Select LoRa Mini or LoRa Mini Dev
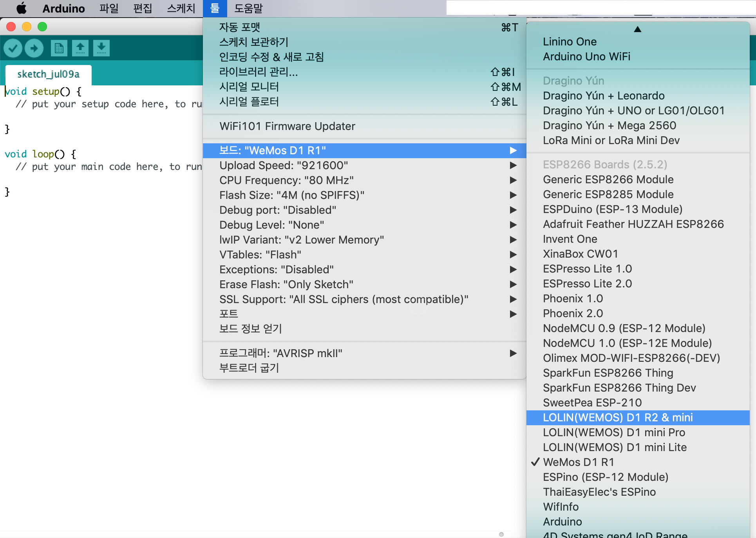The height and width of the screenshot is (538, 756). [638, 140]
